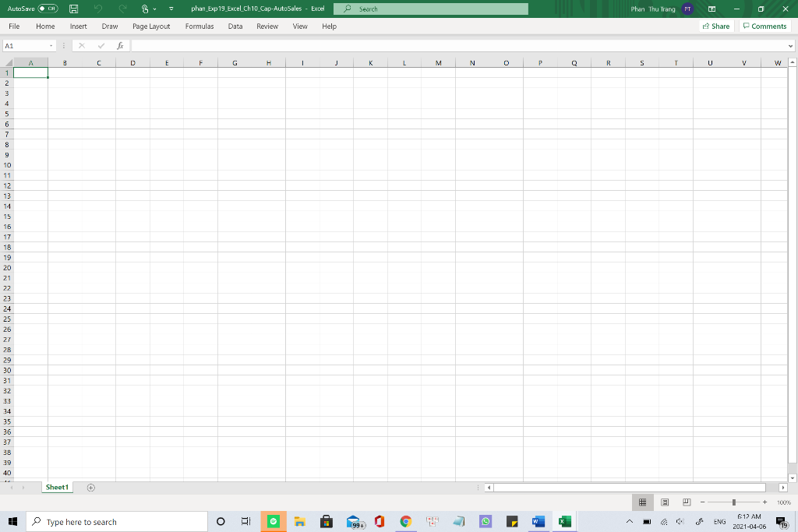Open the Insert ribbon tab

click(x=79, y=26)
